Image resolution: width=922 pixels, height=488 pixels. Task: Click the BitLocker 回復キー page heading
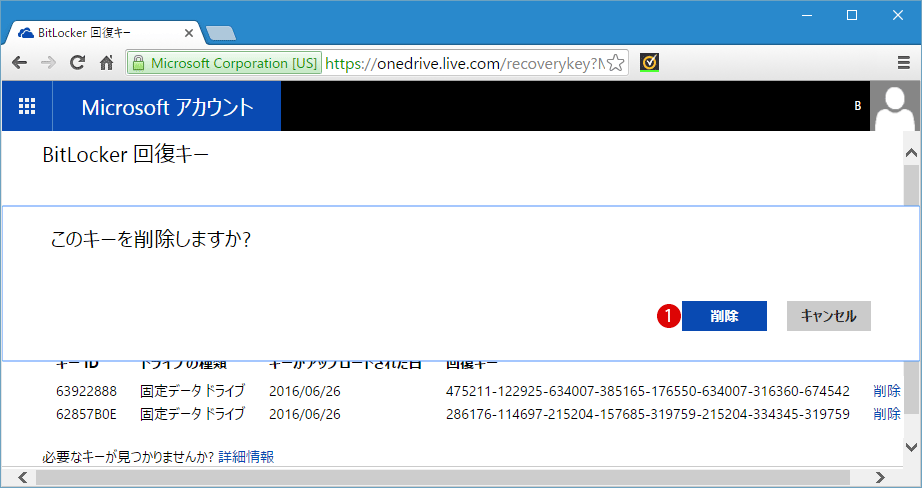(x=125, y=155)
